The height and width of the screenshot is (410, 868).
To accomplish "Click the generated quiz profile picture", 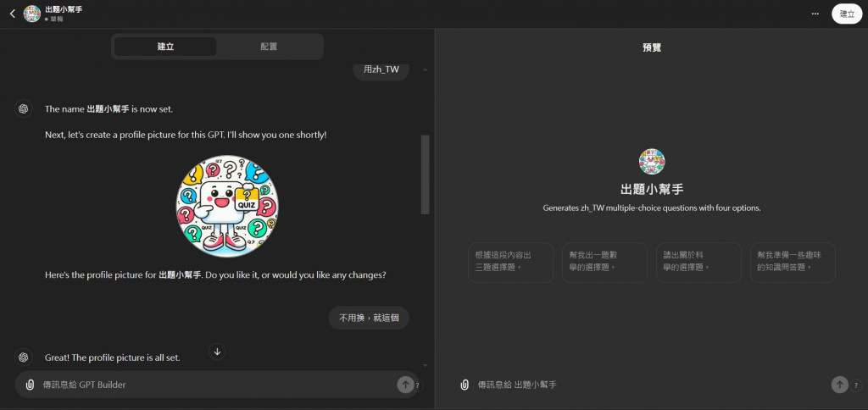I will tap(227, 206).
